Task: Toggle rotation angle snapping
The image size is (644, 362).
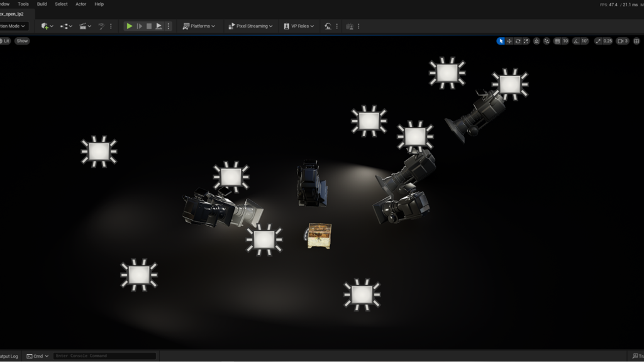Action: (x=575, y=41)
